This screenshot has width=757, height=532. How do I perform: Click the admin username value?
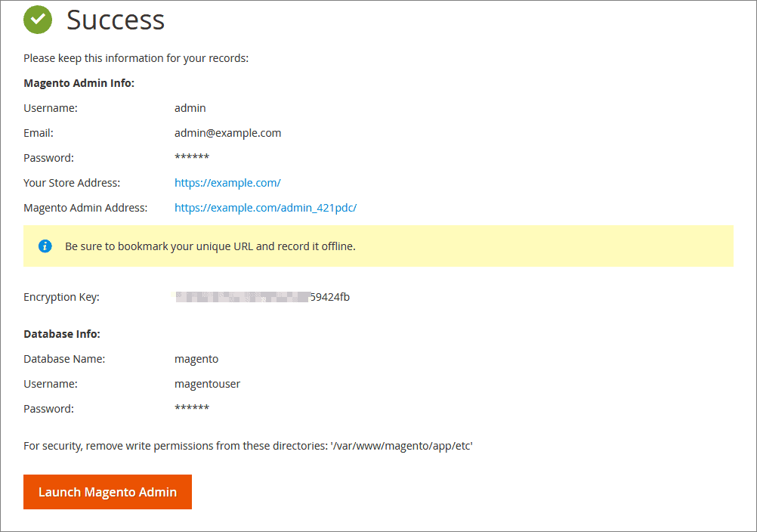click(x=190, y=108)
